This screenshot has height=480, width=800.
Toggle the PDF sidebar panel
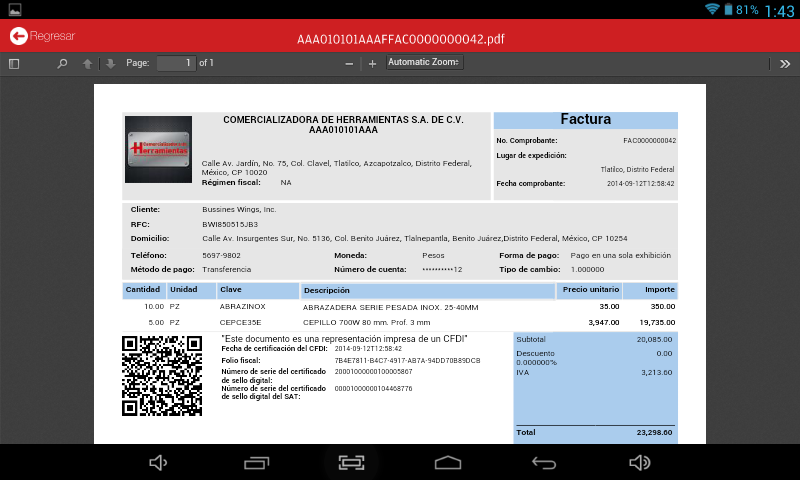14,64
